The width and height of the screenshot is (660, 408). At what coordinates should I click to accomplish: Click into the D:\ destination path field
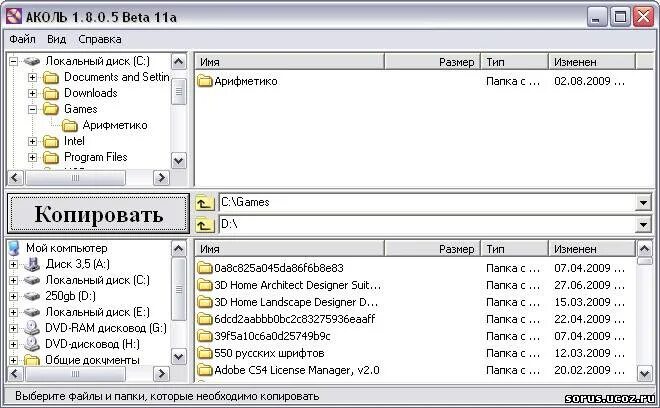[x=427, y=224]
